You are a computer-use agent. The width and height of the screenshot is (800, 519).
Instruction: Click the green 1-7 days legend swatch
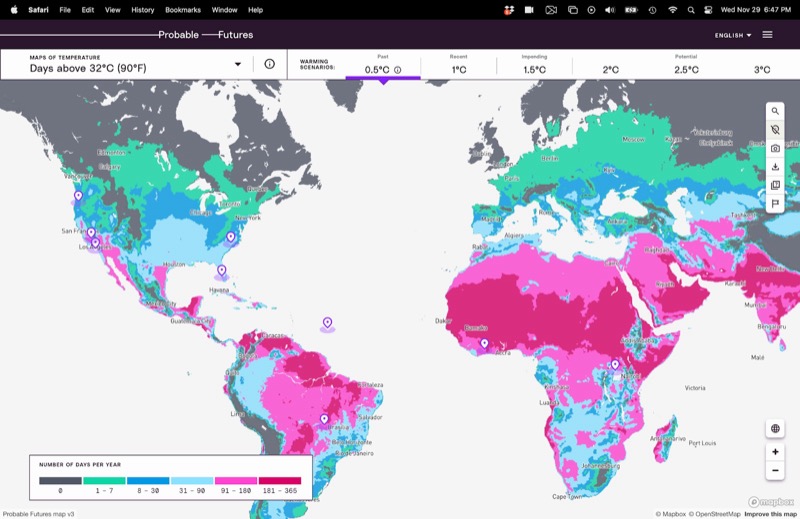tap(104, 481)
